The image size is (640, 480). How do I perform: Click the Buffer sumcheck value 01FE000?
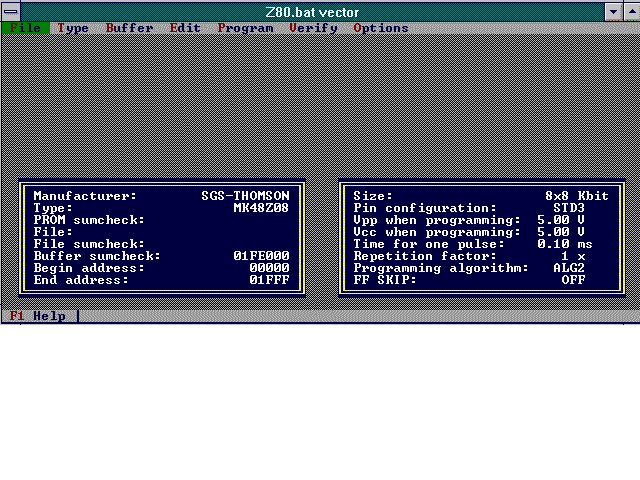point(261,256)
